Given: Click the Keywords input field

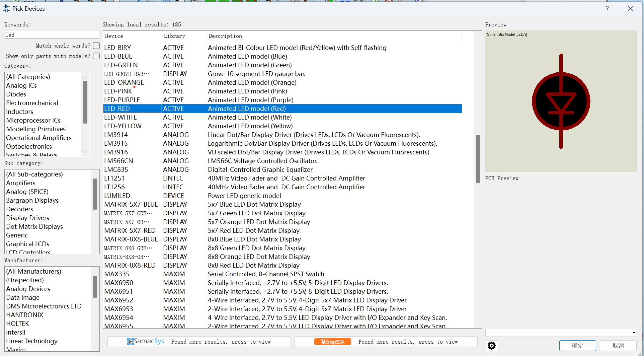Looking at the screenshot, I should [52, 35].
